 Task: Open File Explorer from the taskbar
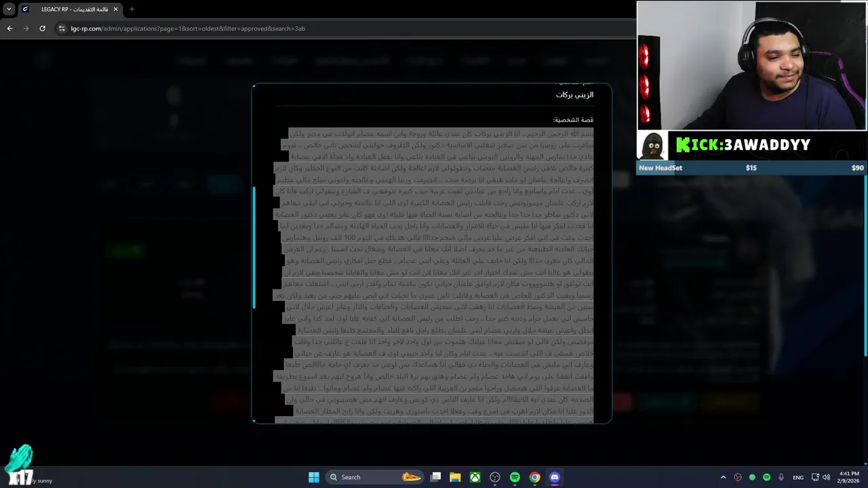click(x=456, y=477)
